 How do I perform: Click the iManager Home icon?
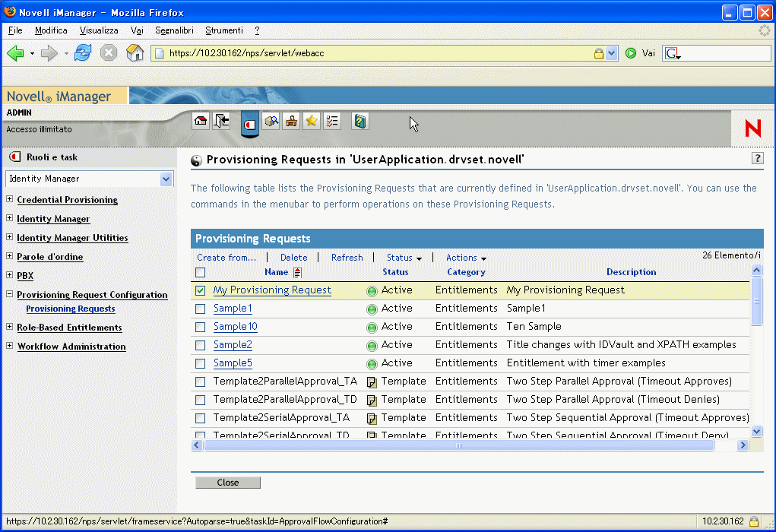(201, 121)
